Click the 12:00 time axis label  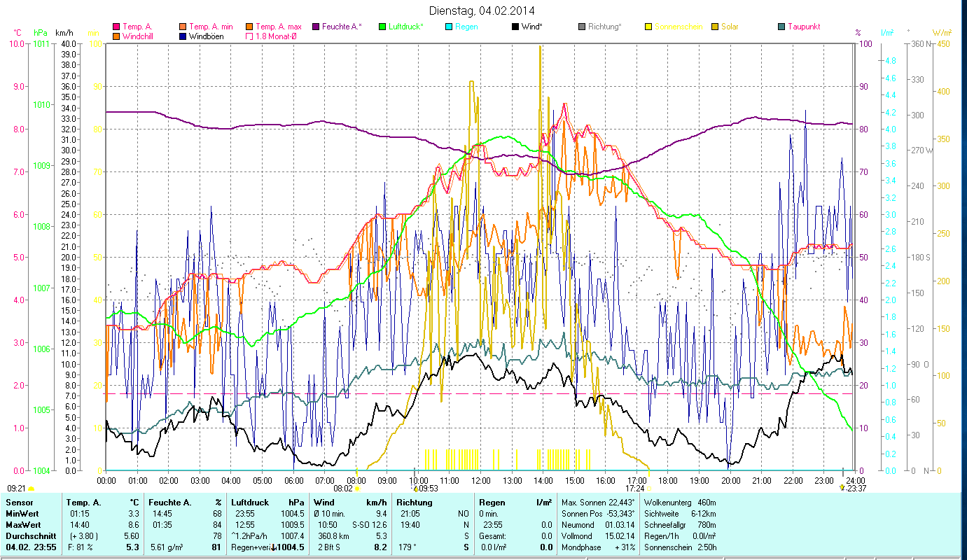point(480,480)
